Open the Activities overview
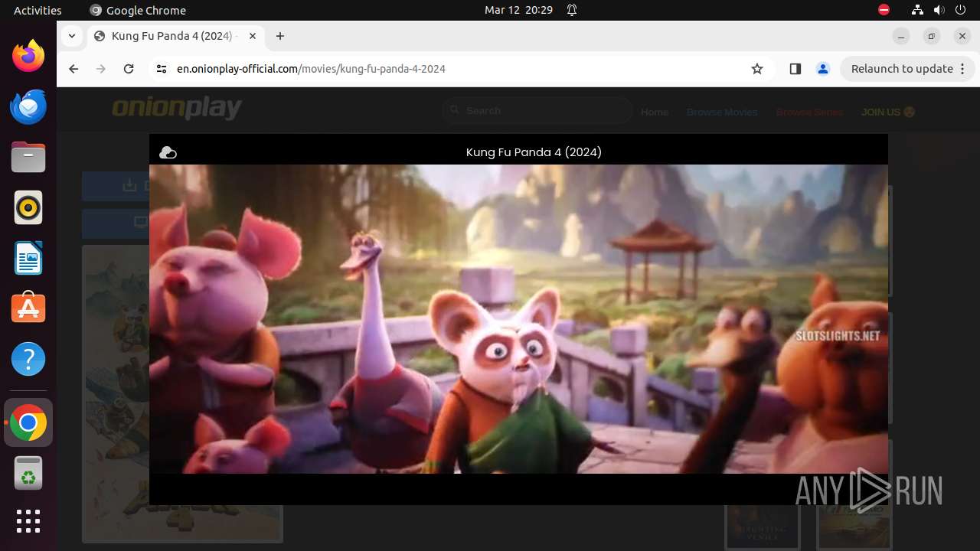The height and width of the screenshot is (551, 980). coord(38,10)
